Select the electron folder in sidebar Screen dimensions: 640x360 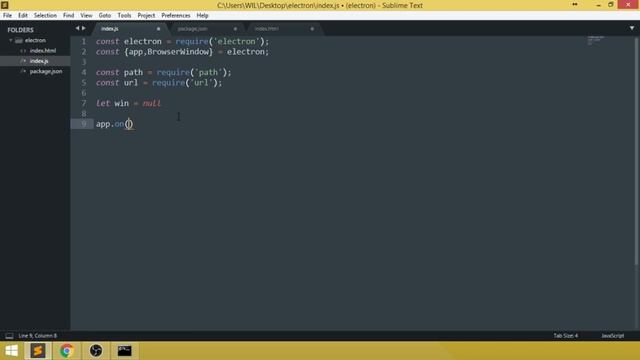pyautogui.click(x=35, y=40)
